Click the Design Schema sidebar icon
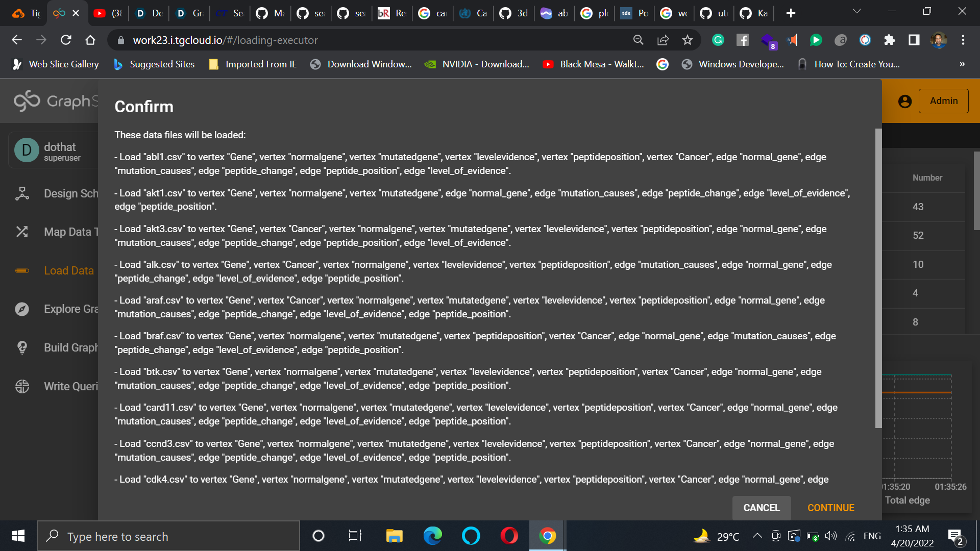This screenshot has height=551, width=980. [22, 193]
